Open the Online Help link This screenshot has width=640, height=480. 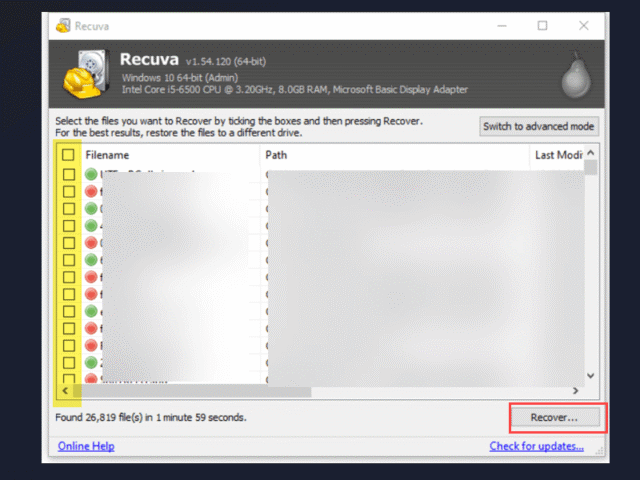pos(86,446)
